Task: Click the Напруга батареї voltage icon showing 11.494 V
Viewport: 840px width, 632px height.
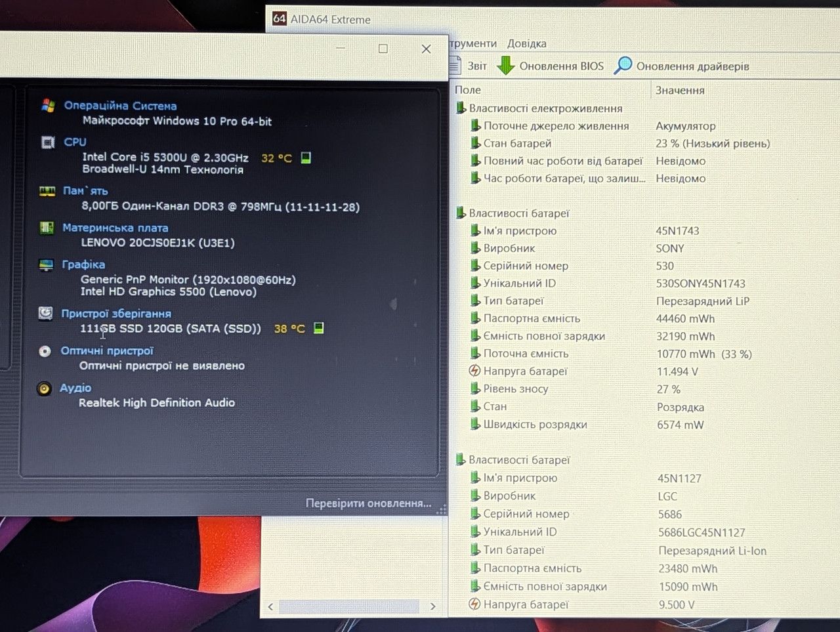Action: click(x=474, y=371)
